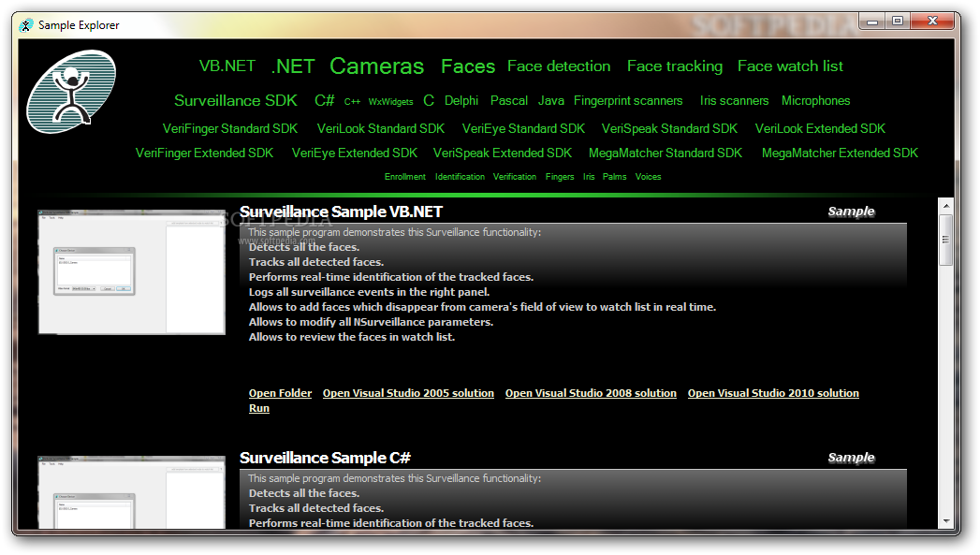Filter by VeriEye Standard SDK

click(x=523, y=129)
